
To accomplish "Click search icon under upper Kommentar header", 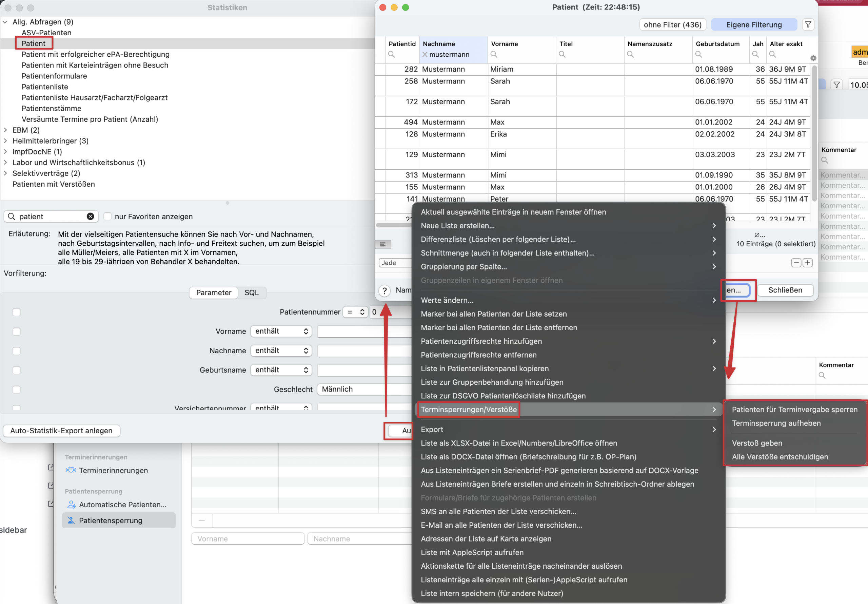I will [x=825, y=161].
